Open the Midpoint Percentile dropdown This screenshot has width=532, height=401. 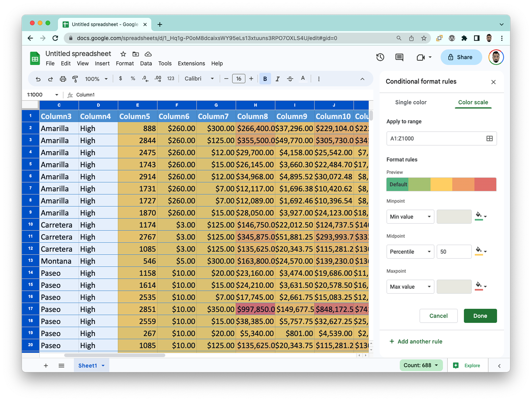[x=410, y=252]
